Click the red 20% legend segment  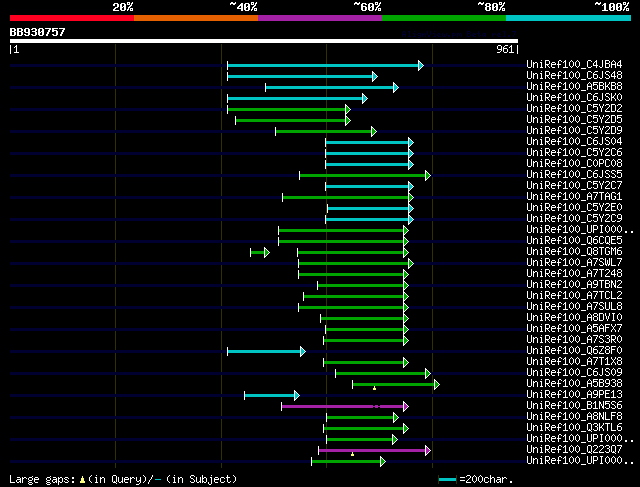coord(72,18)
